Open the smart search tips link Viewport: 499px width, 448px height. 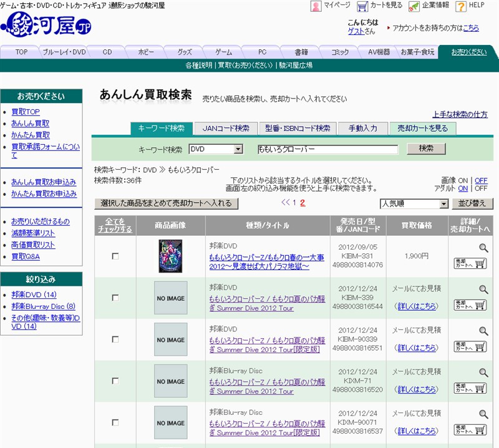[460, 114]
